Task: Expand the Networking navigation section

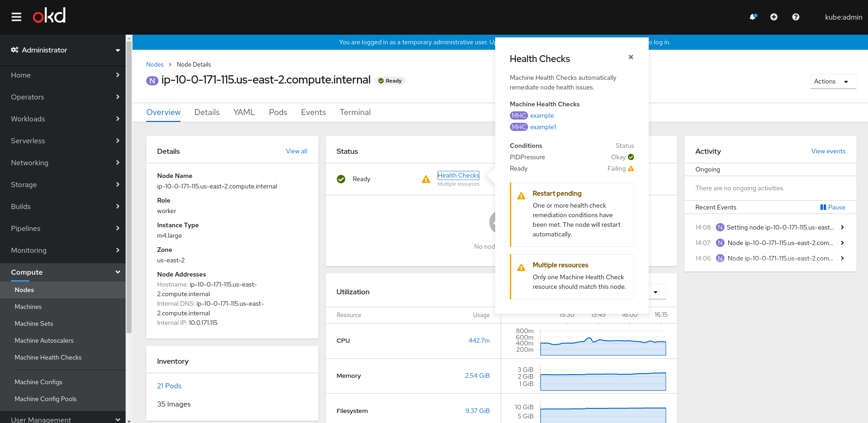Action: pyautogui.click(x=63, y=163)
